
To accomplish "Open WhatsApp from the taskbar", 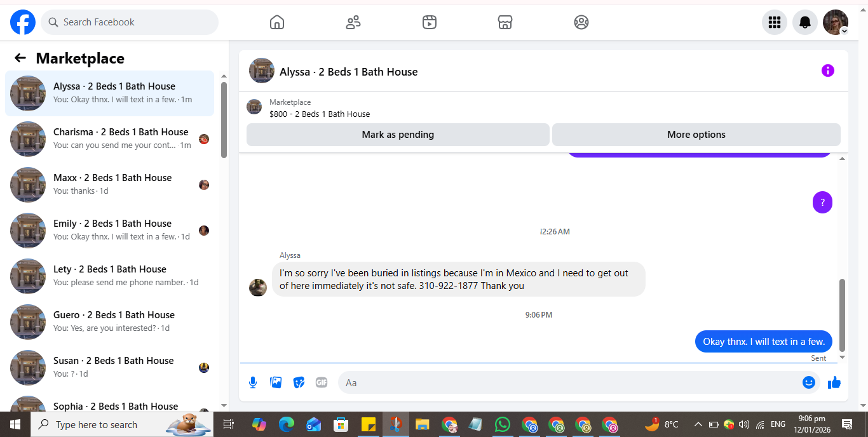I will coord(503,424).
